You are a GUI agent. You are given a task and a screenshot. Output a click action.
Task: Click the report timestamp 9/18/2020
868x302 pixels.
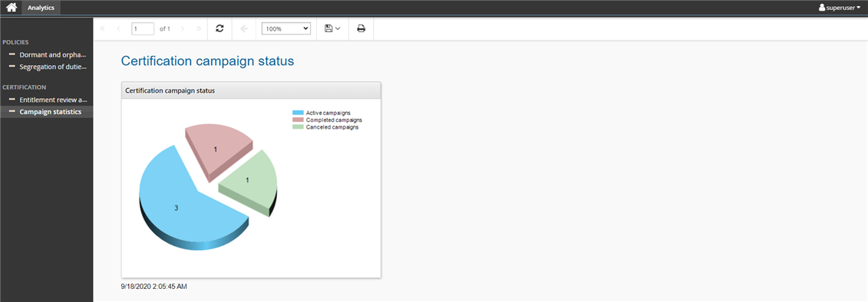pos(155,287)
